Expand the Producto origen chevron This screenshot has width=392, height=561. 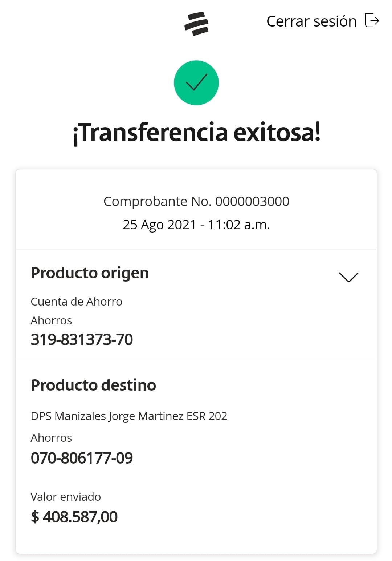348,277
